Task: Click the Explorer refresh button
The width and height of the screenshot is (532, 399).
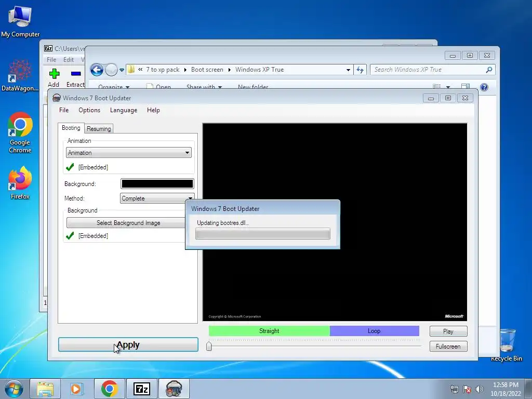Action: click(360, 70)
